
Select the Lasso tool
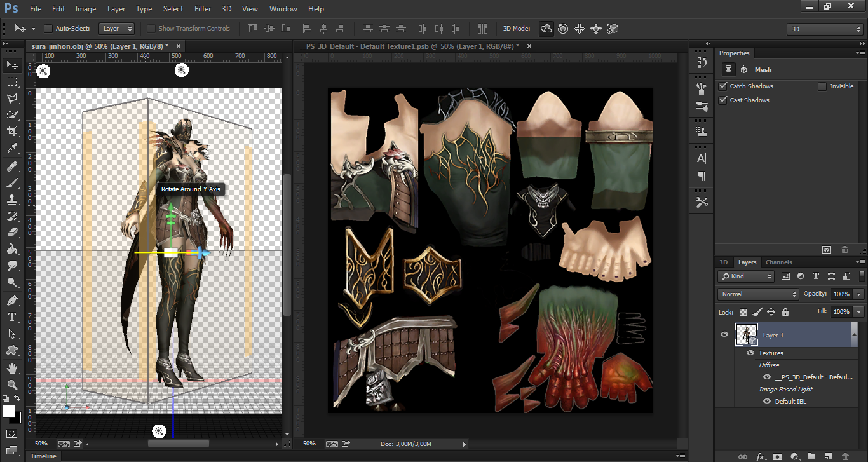point(11,99)
